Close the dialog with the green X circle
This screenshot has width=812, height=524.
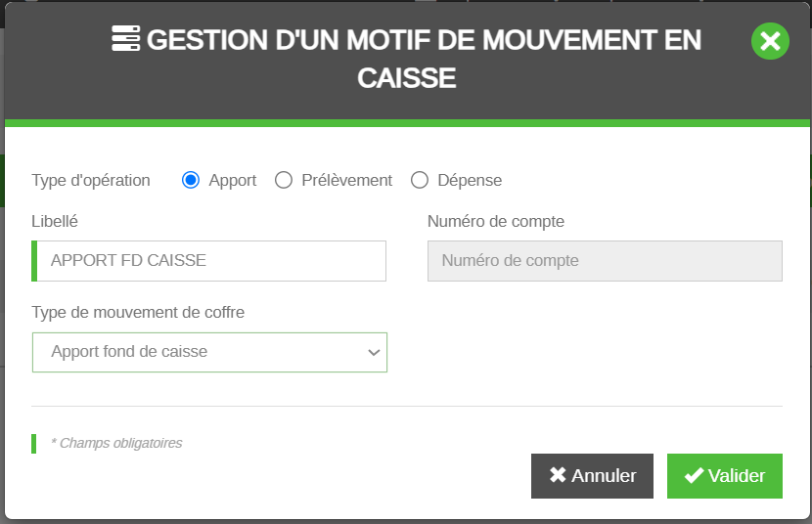(770, 41)
